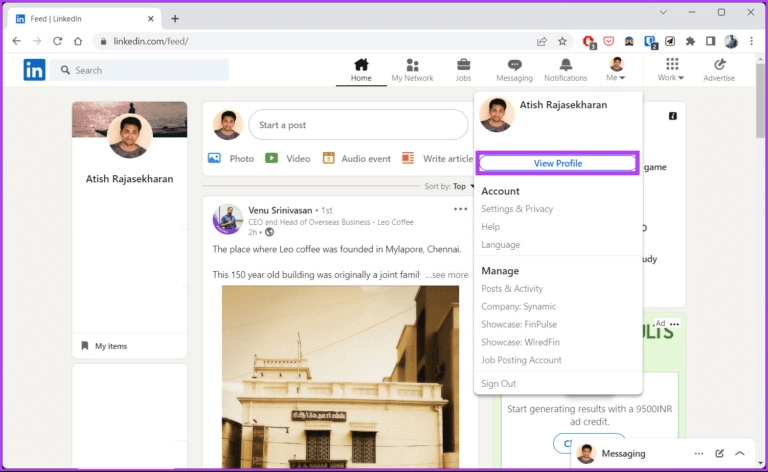
Task: Open Showcase: FinPulse page
Action: pyautogui.click(x=519, y=324)
